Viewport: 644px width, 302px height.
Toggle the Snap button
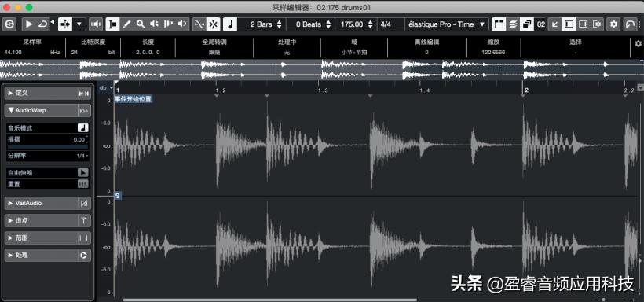(x=213, y=24)
